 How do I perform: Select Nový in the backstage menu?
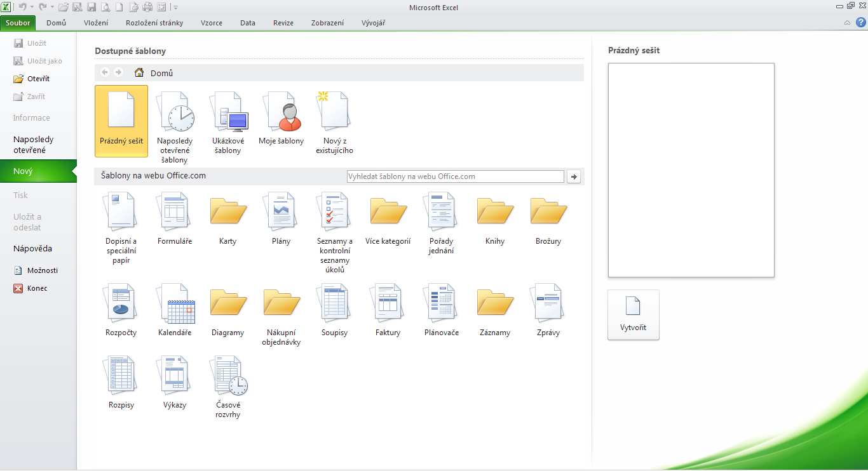point(38,171)
